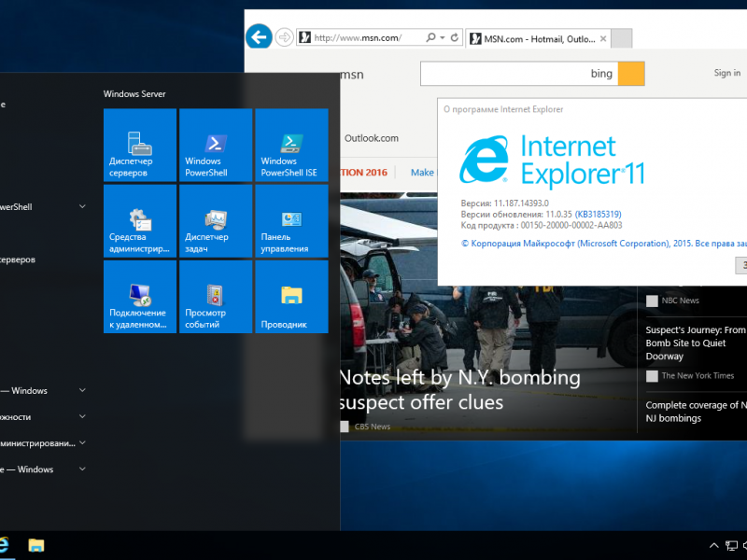Click the orange Bing search button
Viewport: 747px width, 560px height.
click(x=631, y=74)
